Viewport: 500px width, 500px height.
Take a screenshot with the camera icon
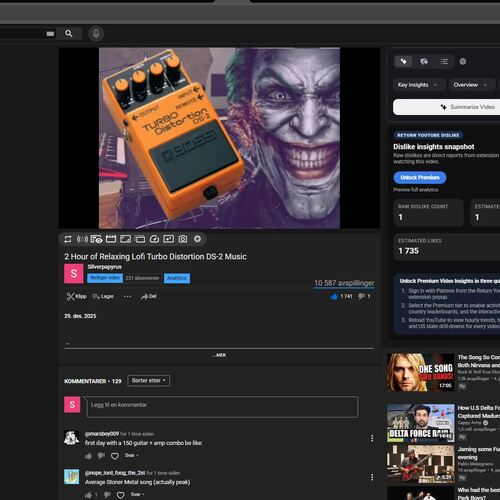click(183, 239)
